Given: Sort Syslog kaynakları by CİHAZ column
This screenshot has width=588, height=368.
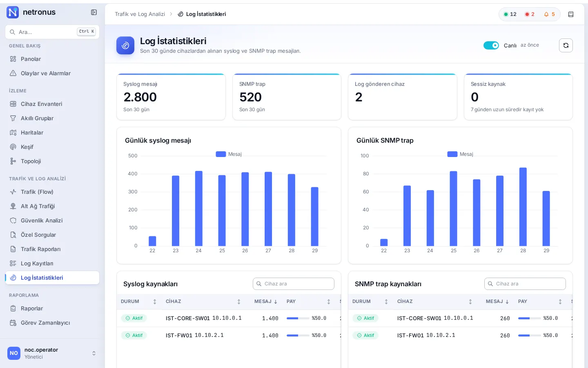Looking at the screenshot, I should (203, 302).
